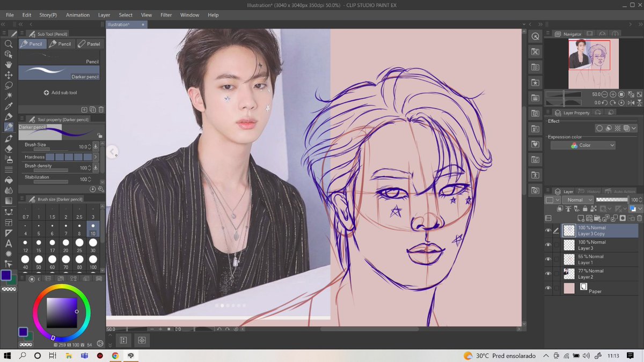Select the Text tool

9,243
